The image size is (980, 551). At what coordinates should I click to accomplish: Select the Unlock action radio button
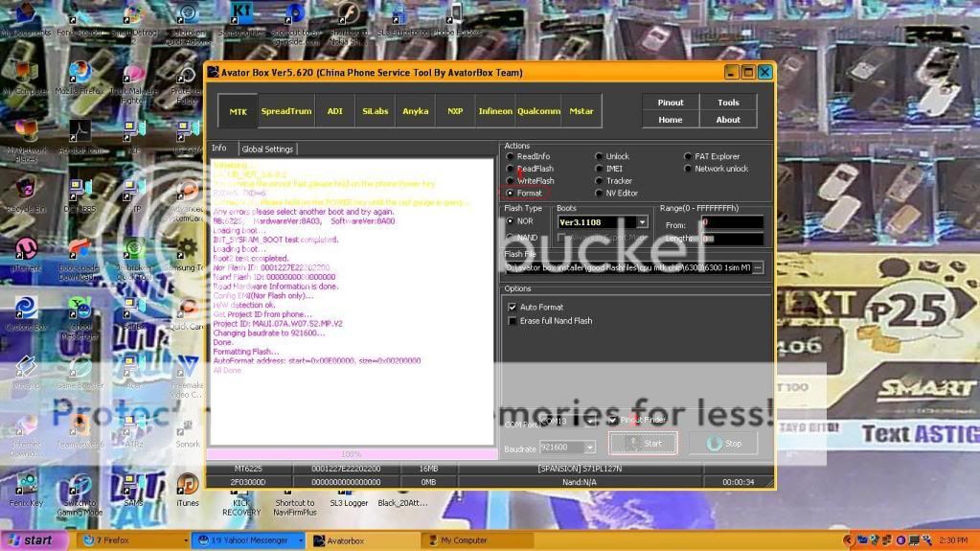tap(599, 156)
